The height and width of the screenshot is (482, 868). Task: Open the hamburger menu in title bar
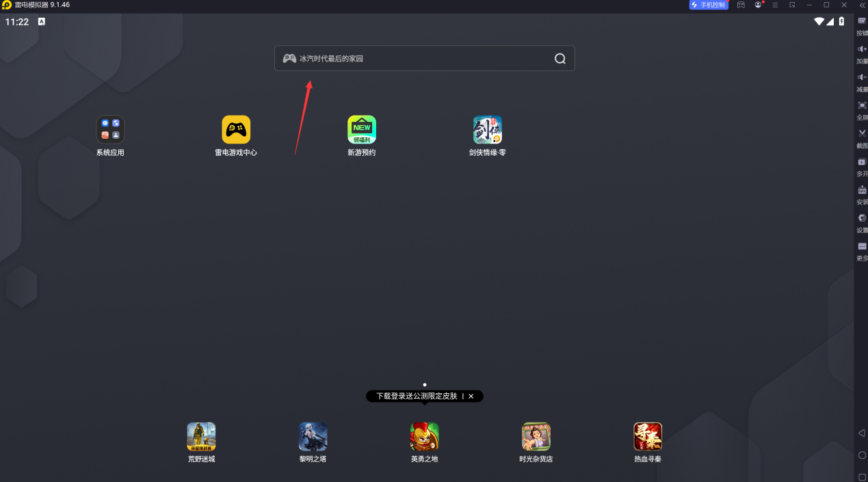[x=775, y=5]
